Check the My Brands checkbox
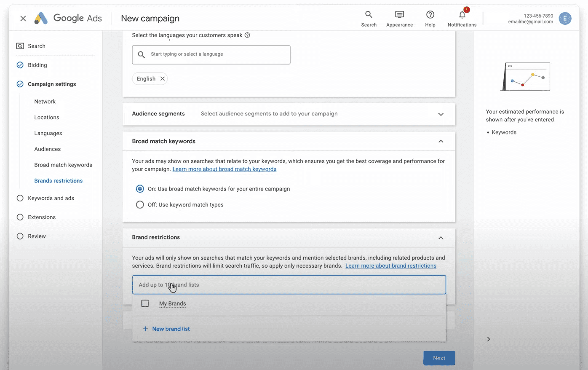This screenshot has height=370, width=588. (145, 303)
